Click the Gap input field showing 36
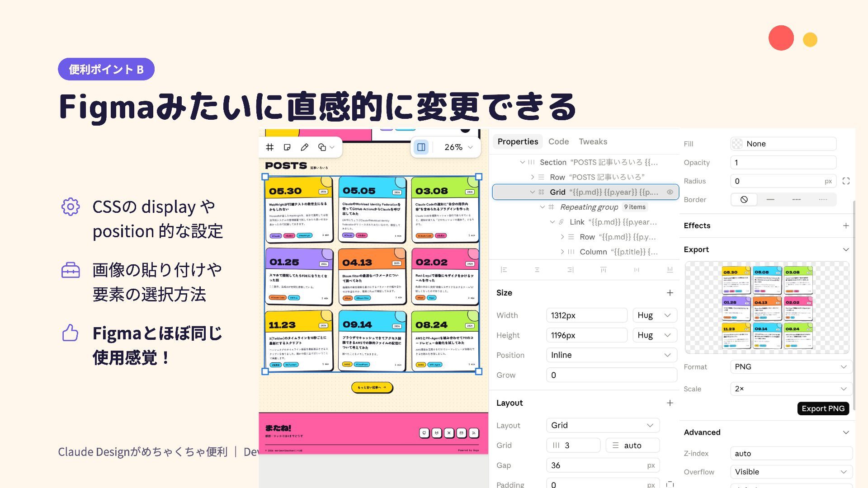868x488 pixels. pyautogui.click(x=603, y=465)
